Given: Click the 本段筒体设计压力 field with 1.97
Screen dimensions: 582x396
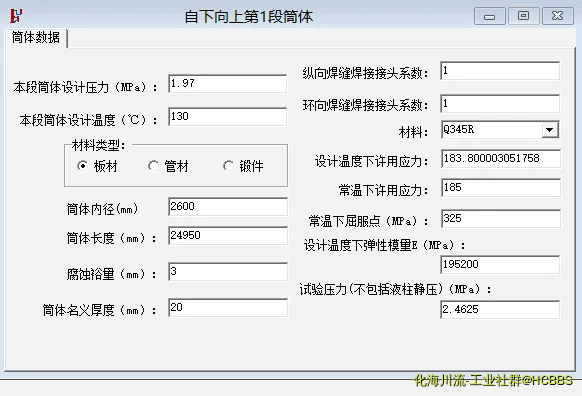Looking at the screenshot, I should pyautogui.click(x=228, y=84).
